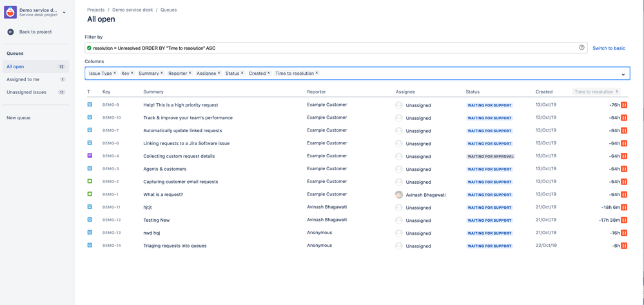Click the paused SLA icon for DEMO-4
This screenshot has width=644, height=305.
[624, 156]
